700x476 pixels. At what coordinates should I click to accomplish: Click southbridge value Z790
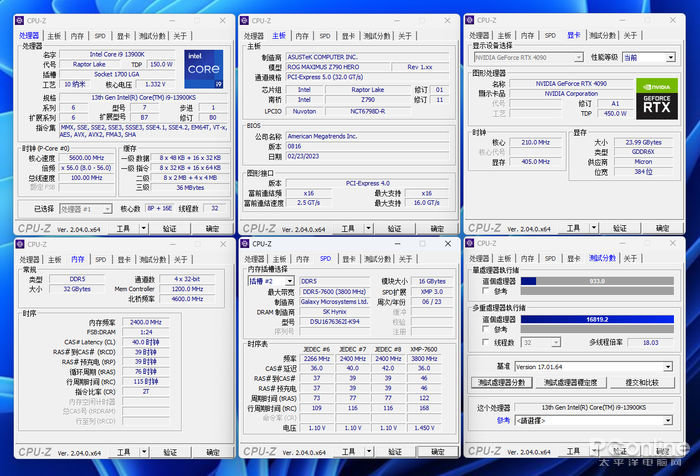(x=368, y=100)
